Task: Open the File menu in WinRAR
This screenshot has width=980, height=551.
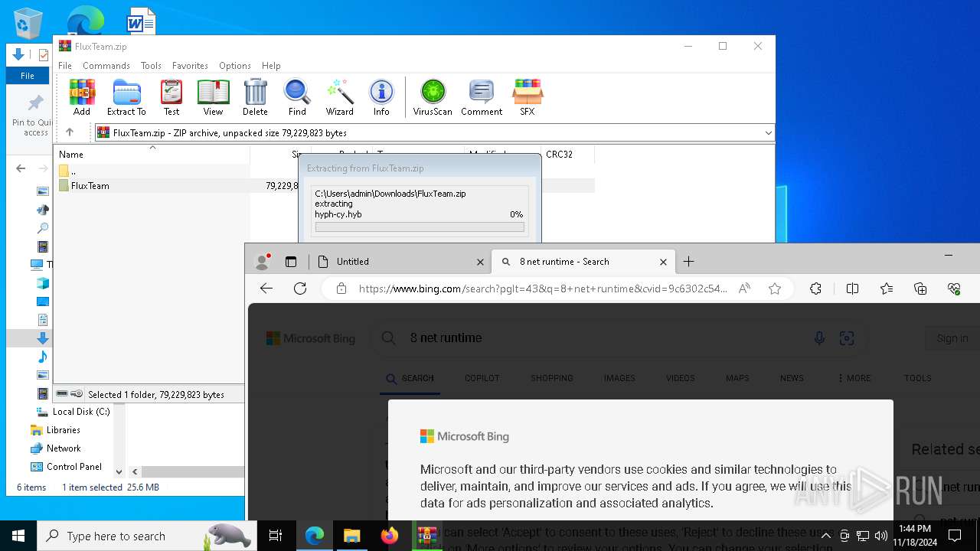Action: click(65, 66)
